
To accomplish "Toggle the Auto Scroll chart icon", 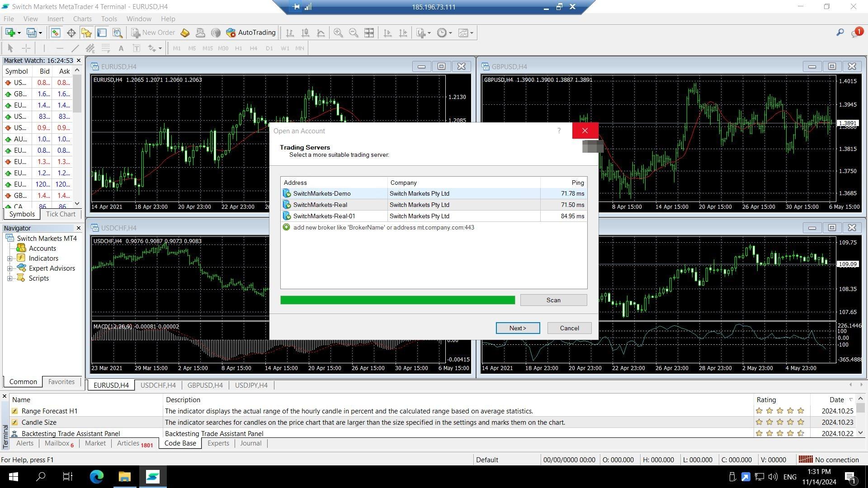I will point(387,33).
